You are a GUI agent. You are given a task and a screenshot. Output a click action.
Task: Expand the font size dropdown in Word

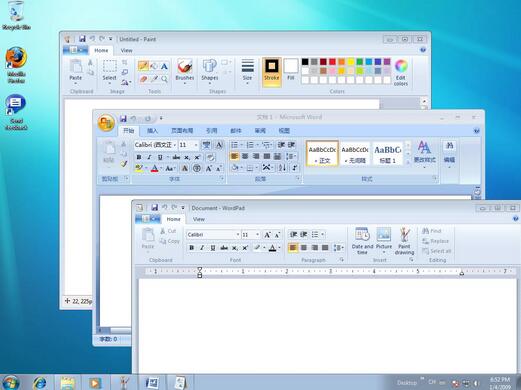click(x=196, y=145)
